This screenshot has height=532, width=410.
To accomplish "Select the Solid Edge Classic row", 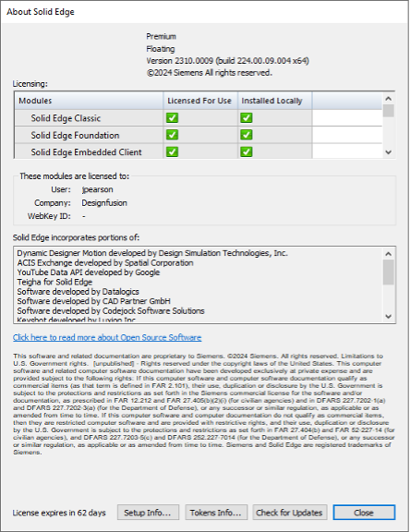I will pyautogui.click(x=199, y=117).
